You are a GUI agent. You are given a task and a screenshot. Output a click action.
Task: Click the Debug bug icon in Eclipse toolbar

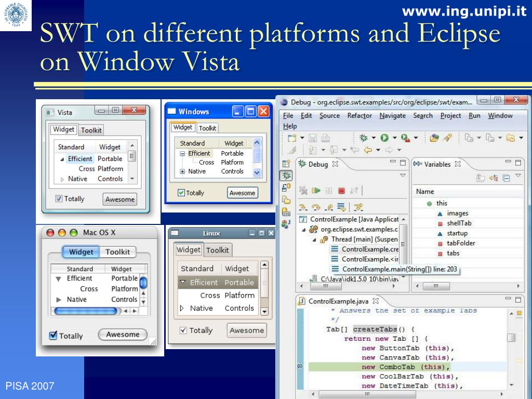[363, 138]
